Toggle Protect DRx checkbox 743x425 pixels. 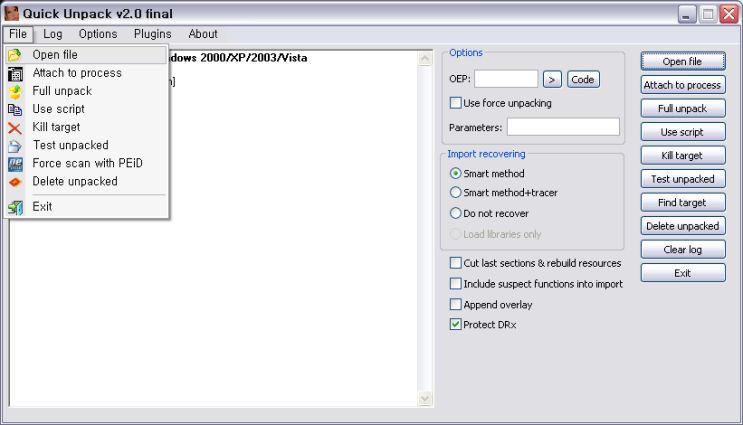pyautogui.click(x=456, y=325)
